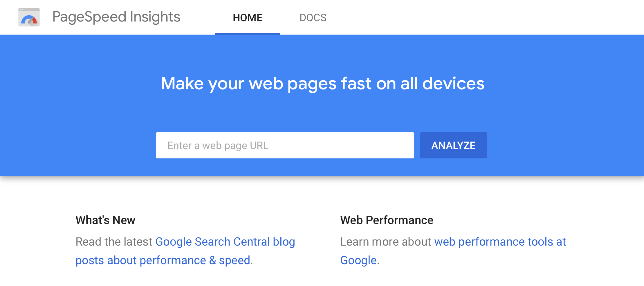Click the PageSpeed Insights title text
This screenshot has width=644, height=286.
coord(116,17)
